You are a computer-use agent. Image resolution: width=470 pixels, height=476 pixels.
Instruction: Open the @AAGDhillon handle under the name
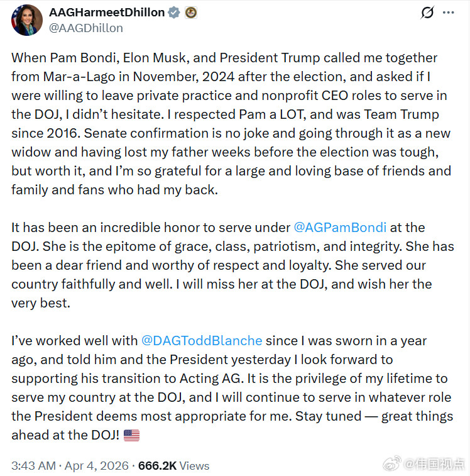(86, 28)
